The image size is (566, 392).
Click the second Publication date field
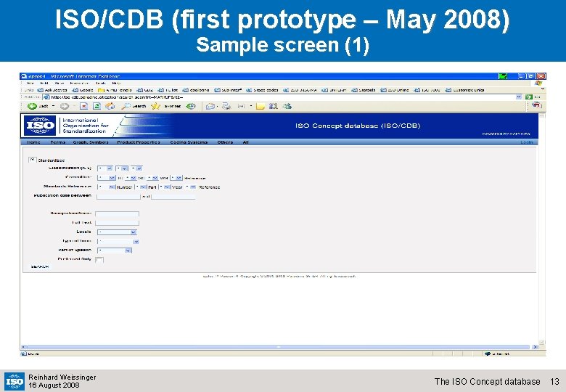coord(173,197)
